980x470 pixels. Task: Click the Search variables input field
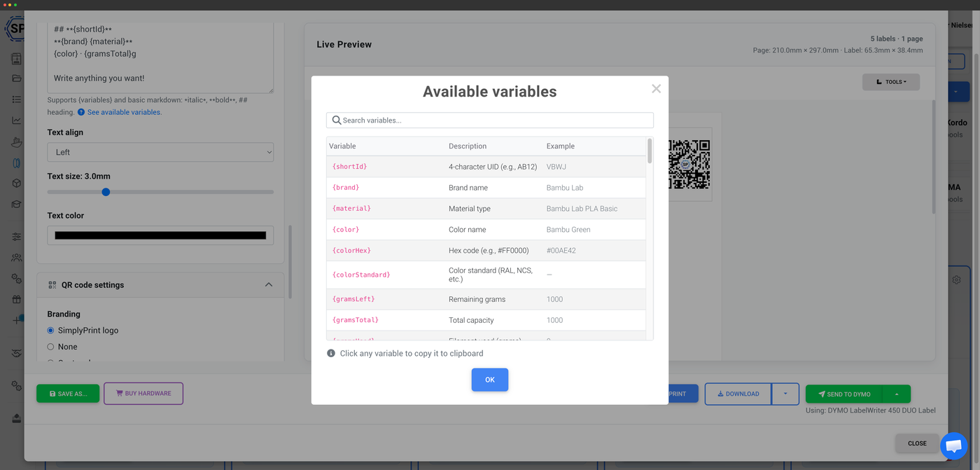(490, 120)
